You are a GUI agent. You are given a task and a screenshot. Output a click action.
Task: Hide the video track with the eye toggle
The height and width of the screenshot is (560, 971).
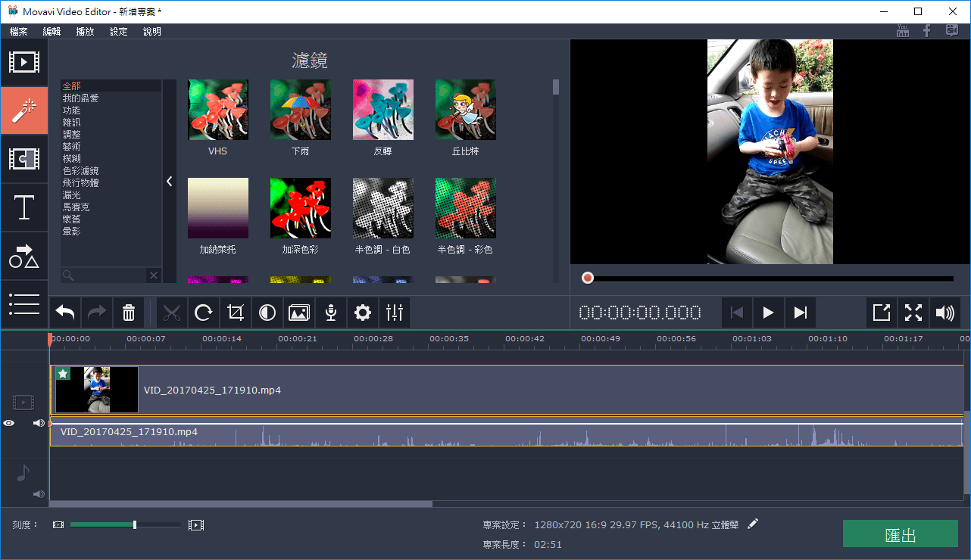click(x=8, y=422)
